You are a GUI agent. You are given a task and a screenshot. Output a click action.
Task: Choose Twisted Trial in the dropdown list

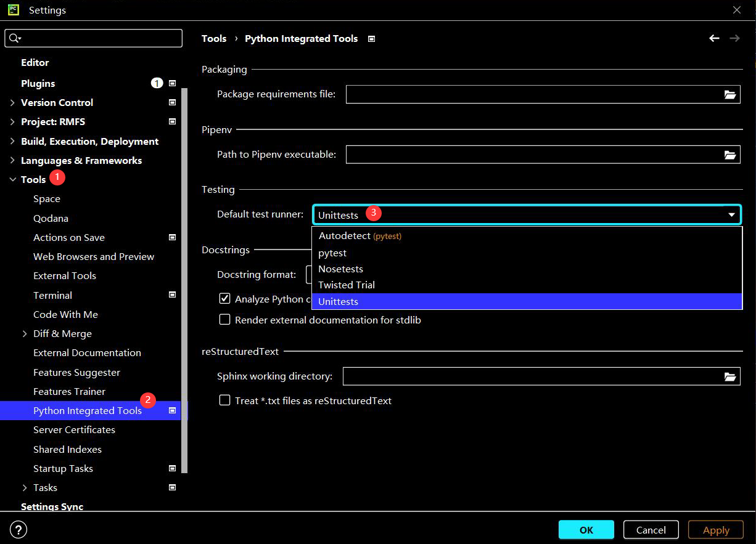(347, 285)
